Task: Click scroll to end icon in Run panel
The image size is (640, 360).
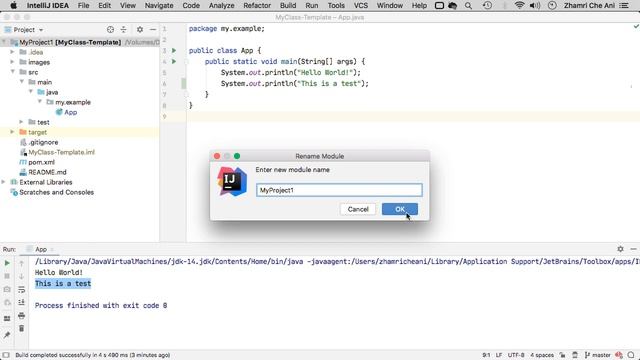Action: coord(21,302)
